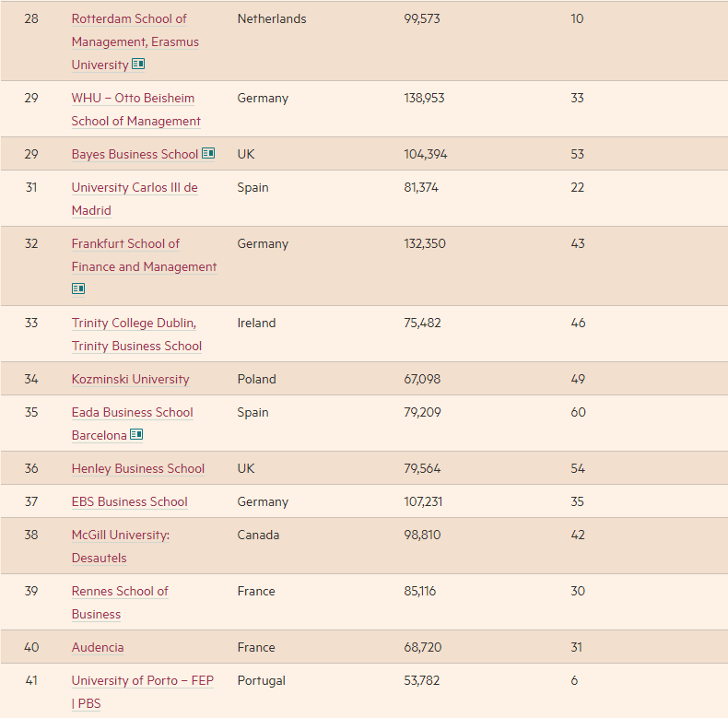Click country cell Ireland
Image resolution: width=728 pixels, height=718 pixels.
256,323
